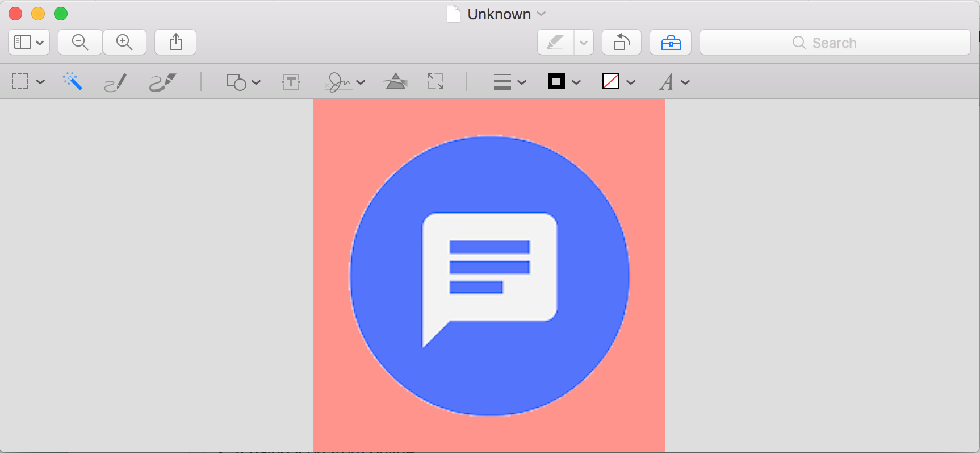Expand the selection tools dropdown

pyautogui.click(x=40, y=82)
